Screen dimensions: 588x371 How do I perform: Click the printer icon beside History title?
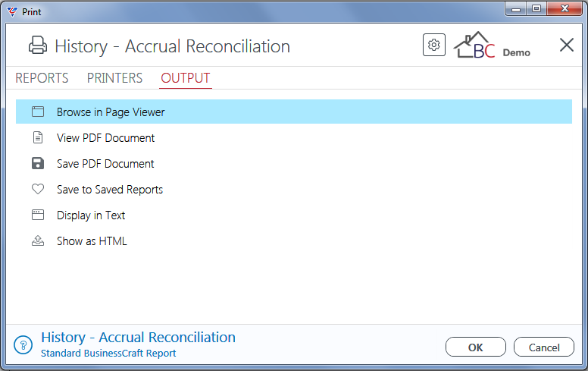click(x=38, y=46)
